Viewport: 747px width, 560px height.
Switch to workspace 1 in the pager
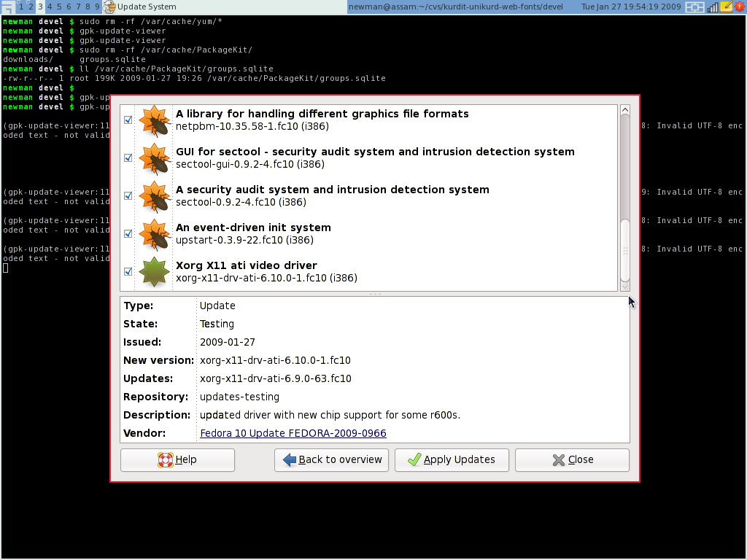[22, 7]
